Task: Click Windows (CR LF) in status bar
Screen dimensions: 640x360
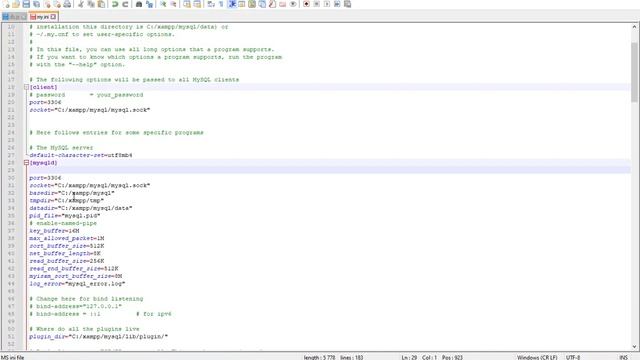Action: (537, 357)
